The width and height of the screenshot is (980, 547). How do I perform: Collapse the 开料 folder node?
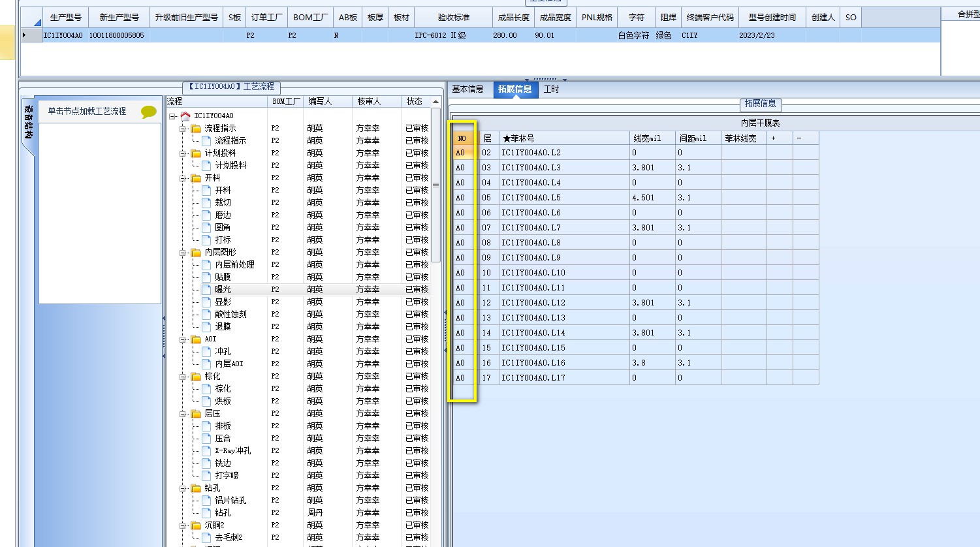click(183, 178)
